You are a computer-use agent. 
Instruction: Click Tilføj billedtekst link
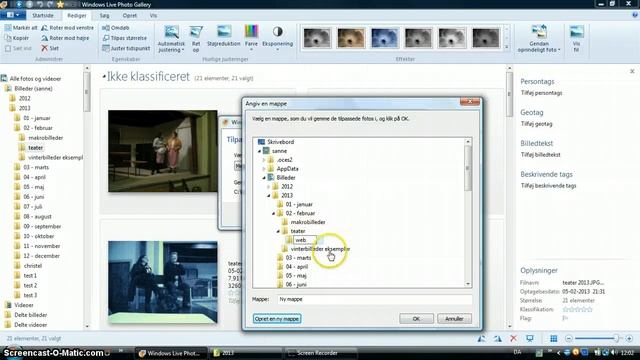[x=540, y=155]
